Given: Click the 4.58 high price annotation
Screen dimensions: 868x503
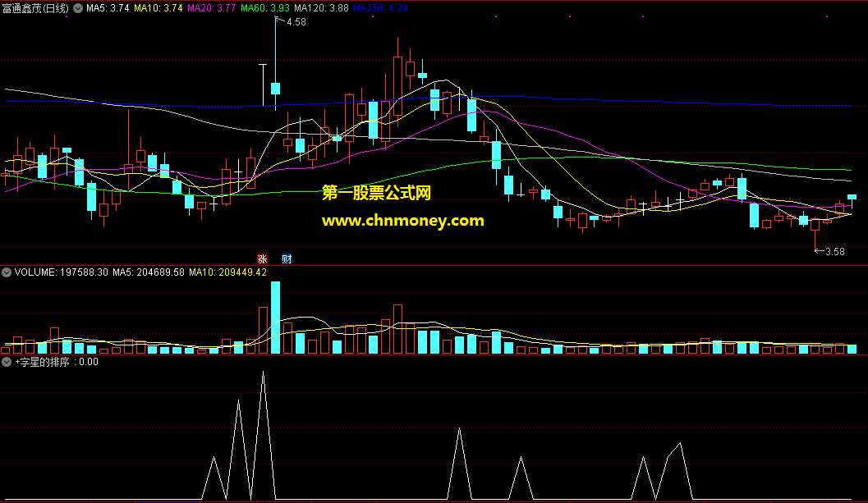Looking at the screenshot, I should (296, 22).
